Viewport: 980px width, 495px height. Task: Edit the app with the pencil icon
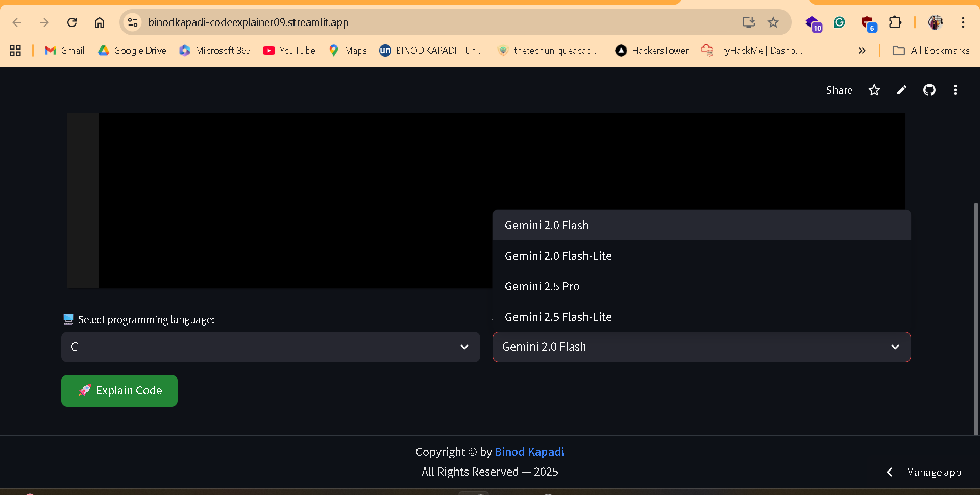click(901, 90)
